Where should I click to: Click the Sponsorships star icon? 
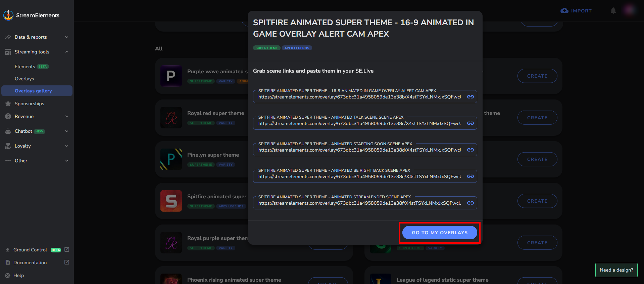[8, 104]
